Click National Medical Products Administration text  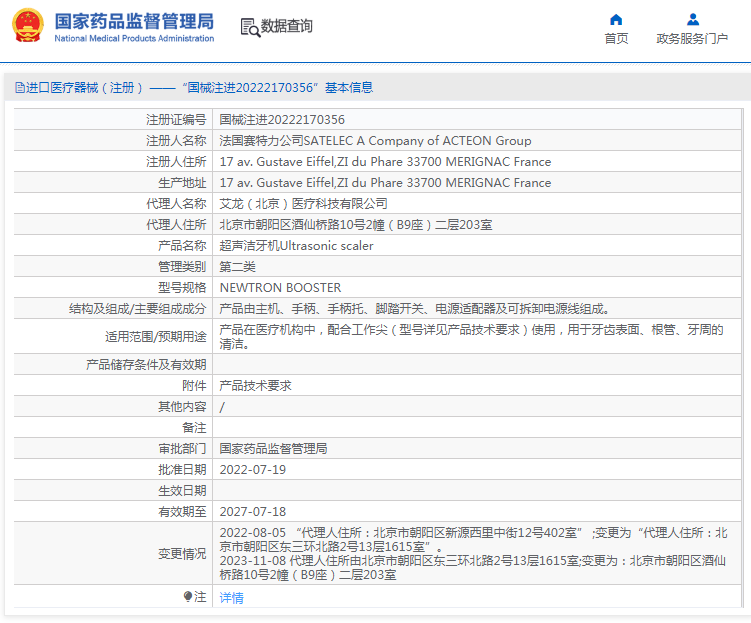tap(134, 38)
